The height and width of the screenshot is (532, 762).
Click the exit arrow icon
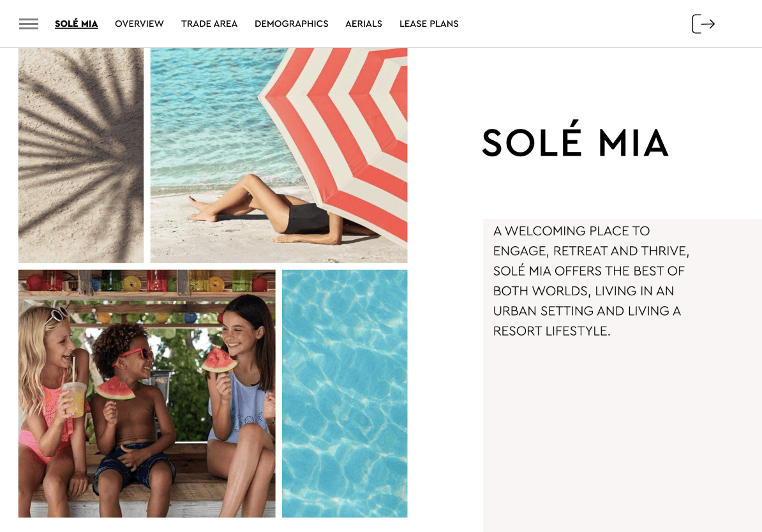[x=703, y=24]
